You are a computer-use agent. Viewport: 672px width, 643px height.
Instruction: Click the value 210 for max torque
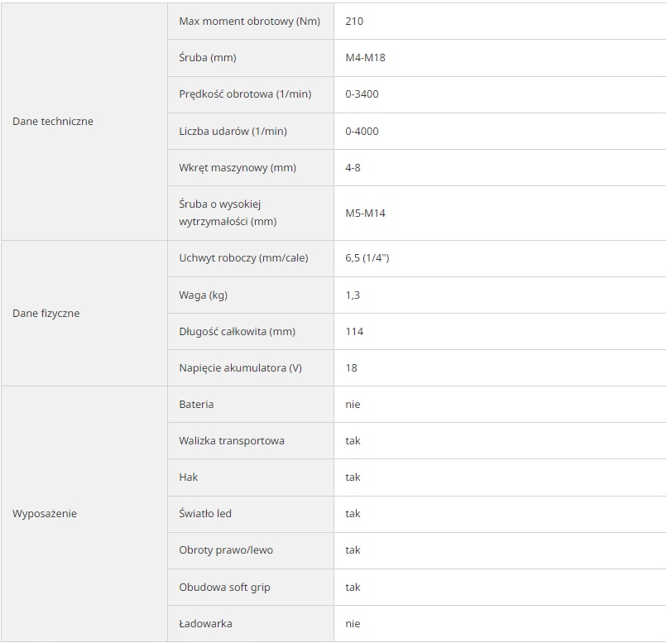click(354, 22)
